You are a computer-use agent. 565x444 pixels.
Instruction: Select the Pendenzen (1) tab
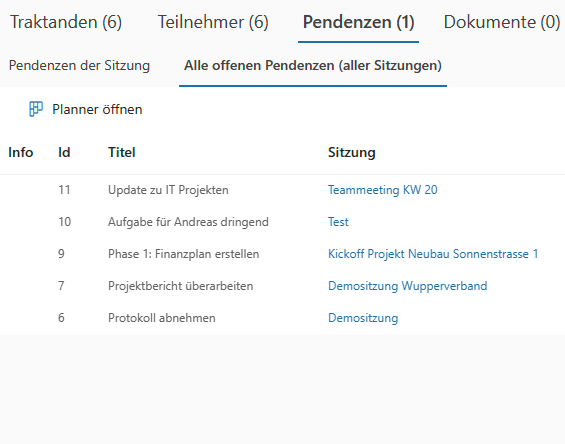pos(359,22)
